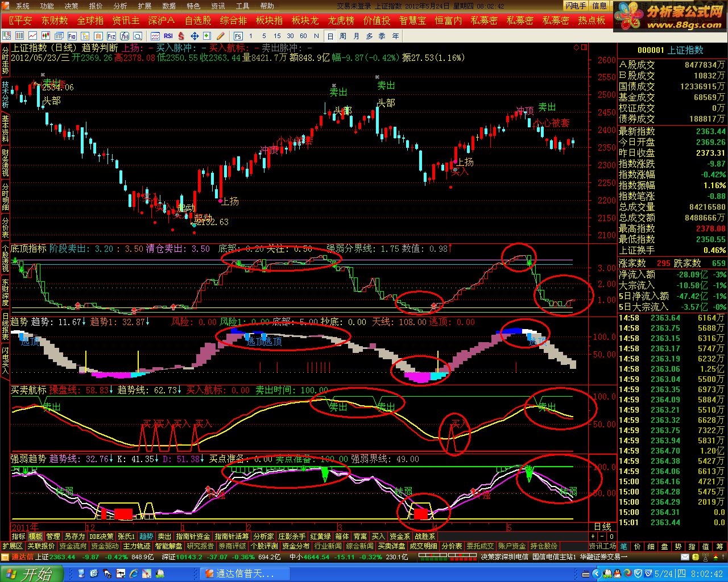Select the DDE决策 indicator tab
728x582 pixels.
click(x=101, y=536)
